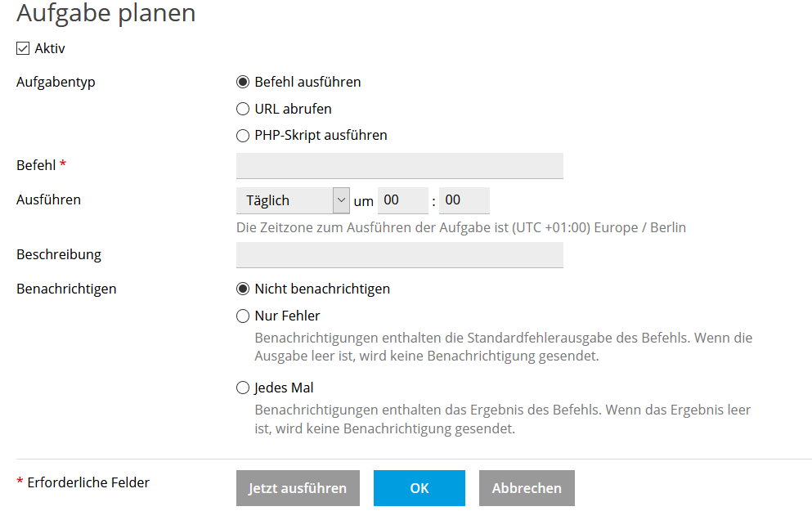The height and width of the screenshot is (529, 812).
Task: Open the 'Täglich' frequency dropdown
Action: [293, 200]
